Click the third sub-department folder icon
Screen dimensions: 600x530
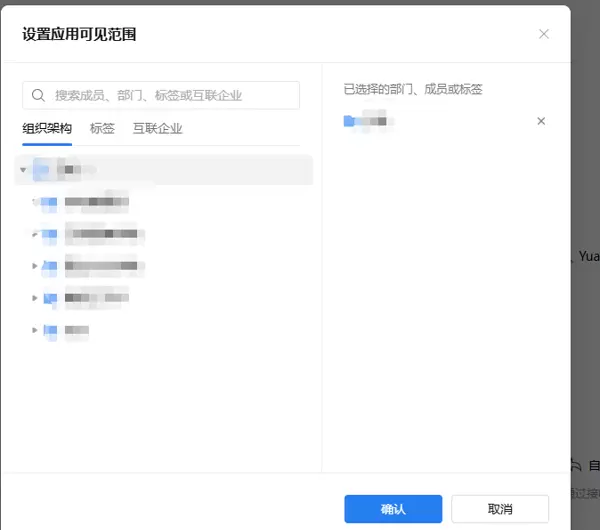[x=49, y=266]
